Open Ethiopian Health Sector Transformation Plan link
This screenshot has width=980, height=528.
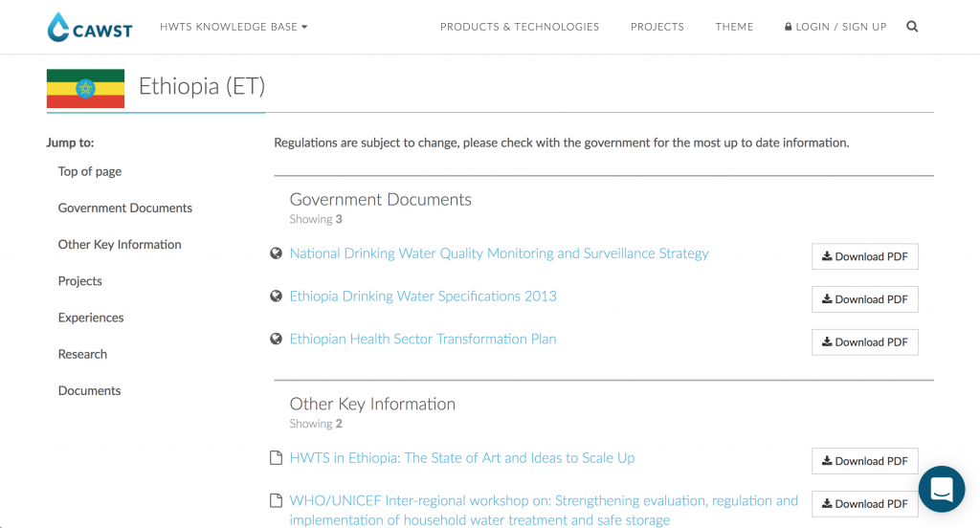(x=422, y=339)
